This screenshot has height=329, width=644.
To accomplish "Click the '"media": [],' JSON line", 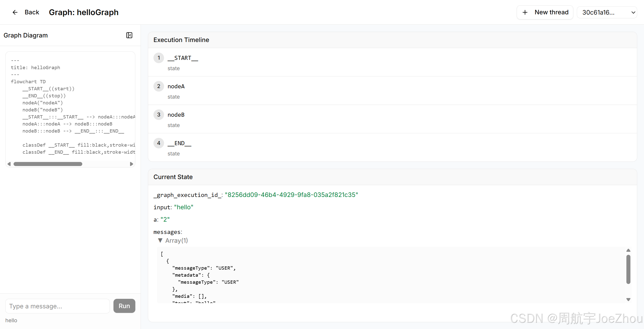I will click(189, 296).
